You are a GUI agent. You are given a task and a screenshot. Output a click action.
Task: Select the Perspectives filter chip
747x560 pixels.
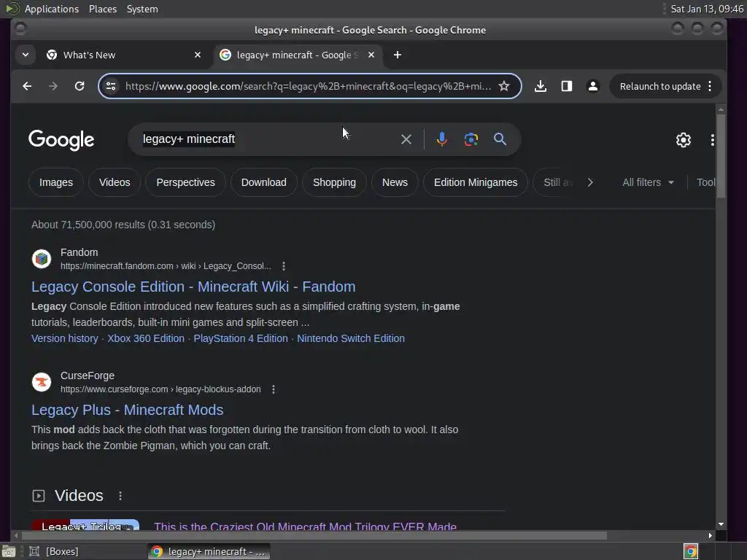click(x=185, y=182)
